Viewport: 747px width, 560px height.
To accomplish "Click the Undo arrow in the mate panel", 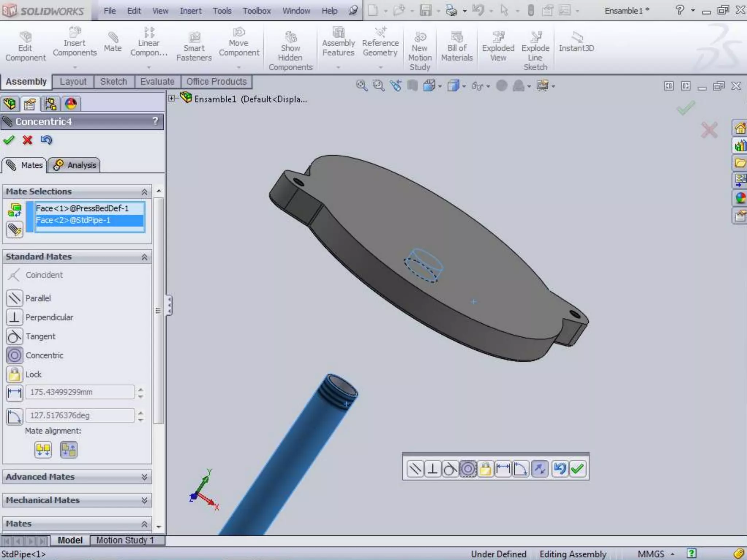I will 46,140.
